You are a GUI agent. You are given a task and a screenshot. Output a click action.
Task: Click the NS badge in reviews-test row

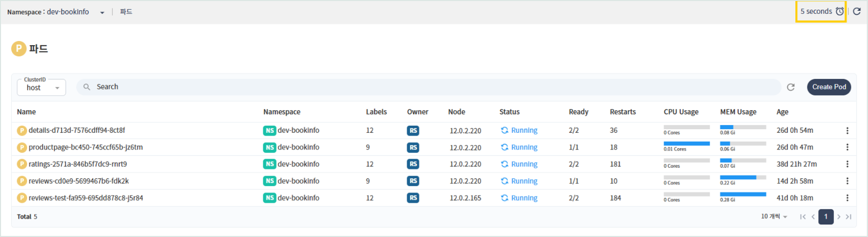(269, 198)
